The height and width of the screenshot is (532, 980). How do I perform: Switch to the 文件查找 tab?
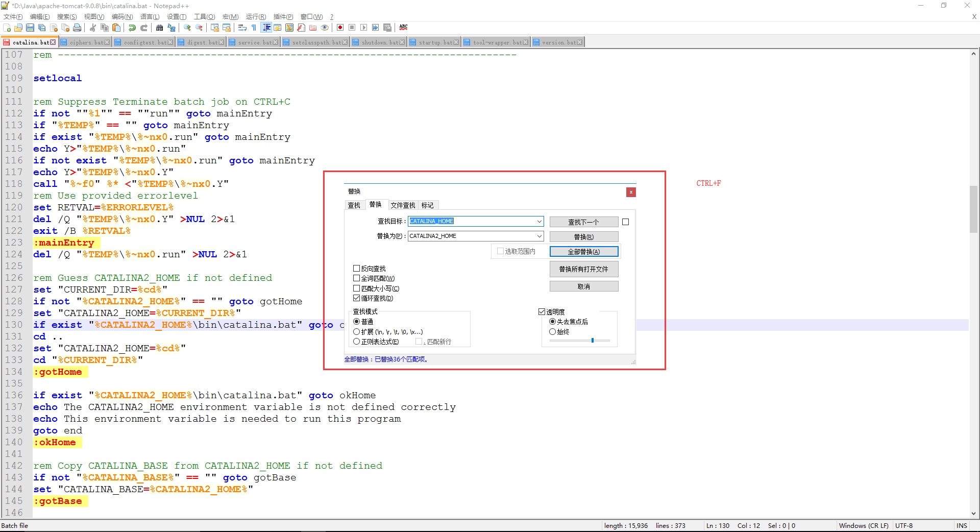click(403, 205)
